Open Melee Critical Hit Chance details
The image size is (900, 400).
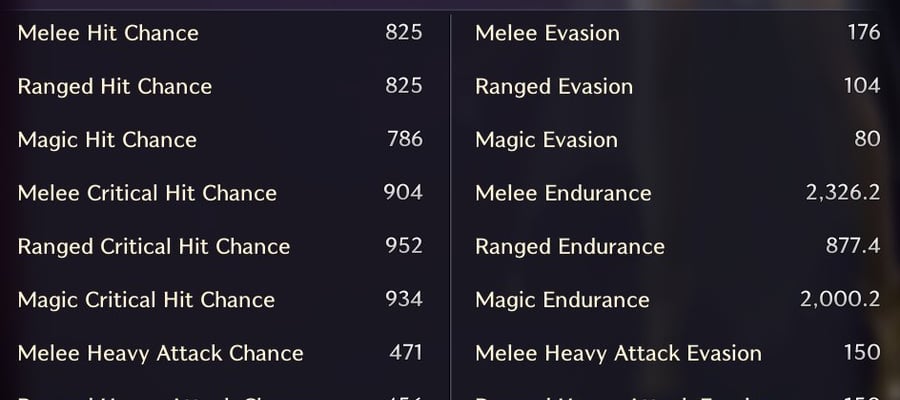(220, 193)
